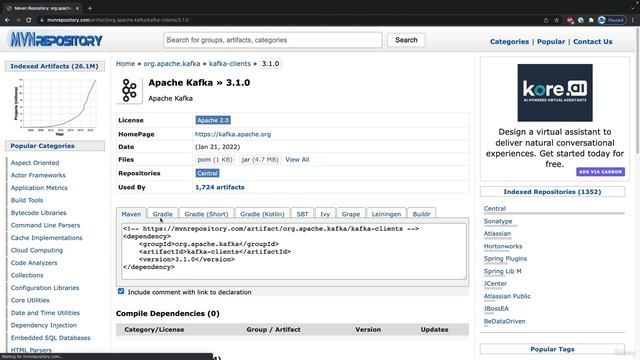This screenshot has width=640, height=360.
Task: Download the pom (1 KB) file
Action: 215,160
